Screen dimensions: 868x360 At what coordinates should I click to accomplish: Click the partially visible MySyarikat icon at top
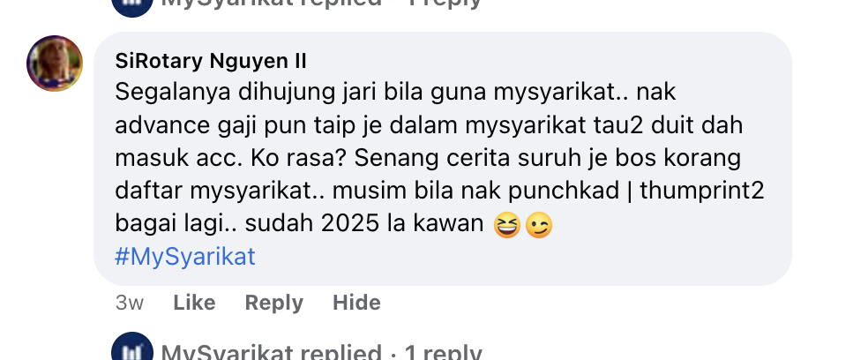click(132, 7)
